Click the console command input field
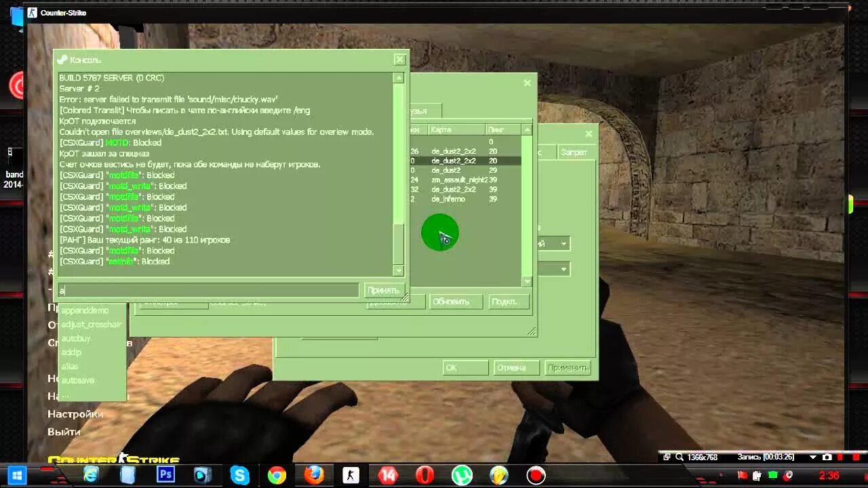The image size is (868, 488). click(x=208, y=290)
